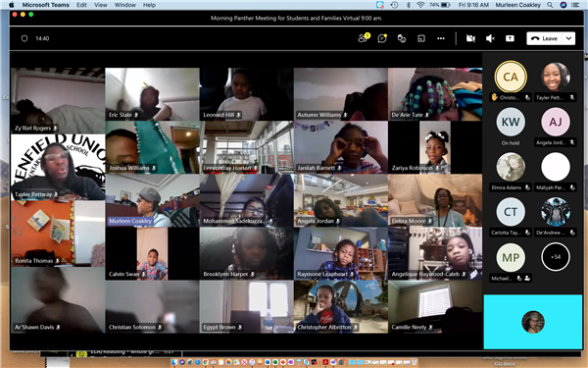Open the reactions icon in toolbar
The width and height of the screenshot is (588, 368).
click(402, 38)
